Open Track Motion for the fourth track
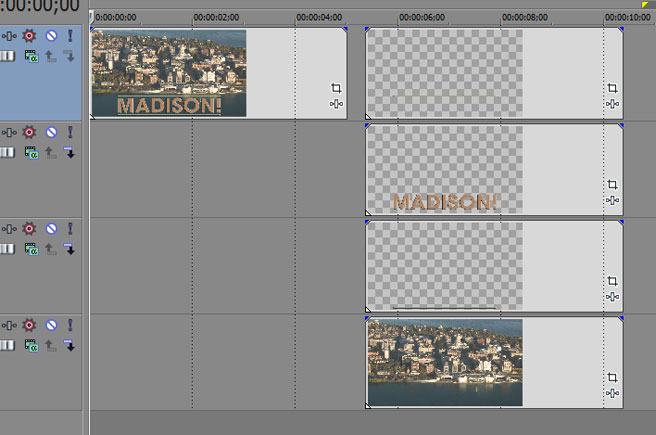The height and width of the screenshot is (435, 656). (x=9, y=325)
